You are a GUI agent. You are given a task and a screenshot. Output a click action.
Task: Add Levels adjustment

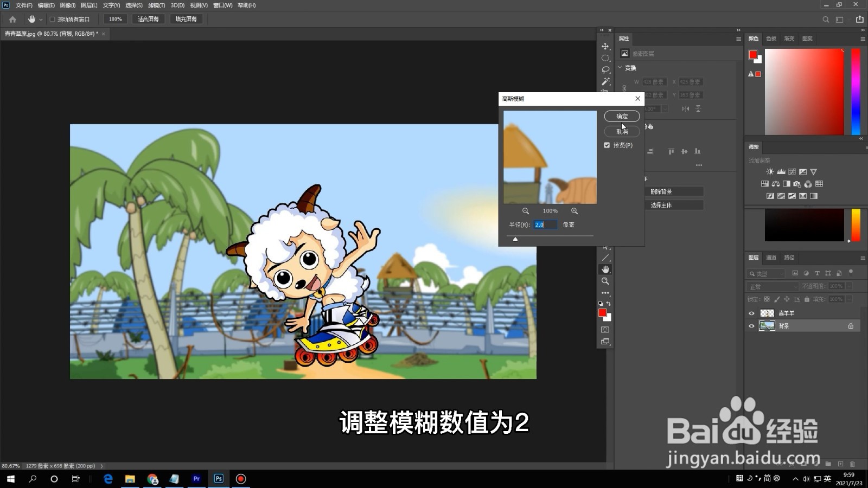pyautogui.click(x=781, y=172)
